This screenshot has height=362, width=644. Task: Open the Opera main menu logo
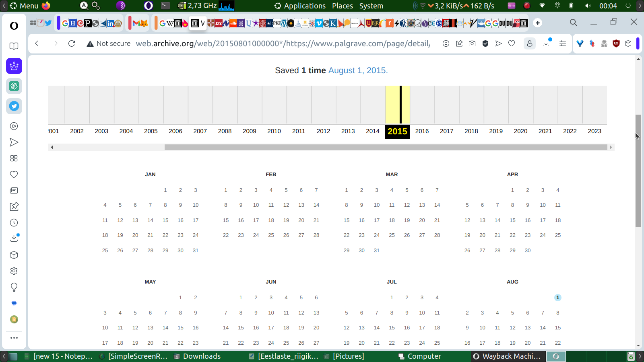coord(14,26)
